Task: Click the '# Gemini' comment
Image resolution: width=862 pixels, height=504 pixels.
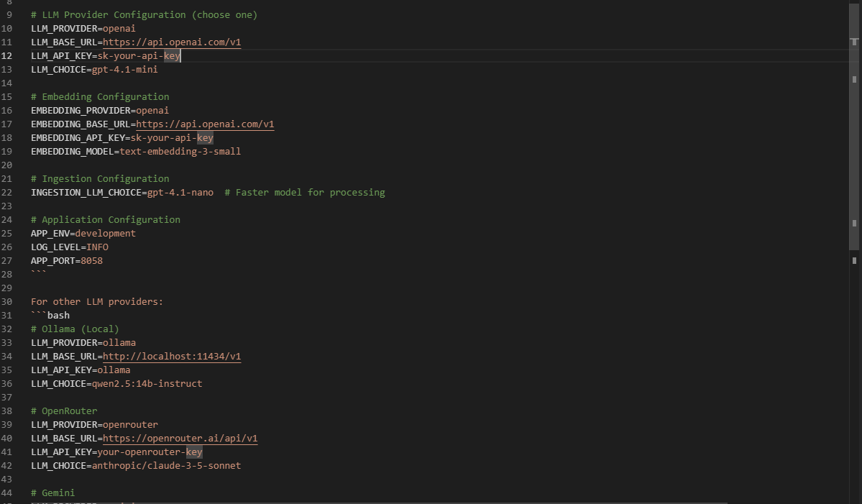Action: pyautogui.click(x=52, y=493)
